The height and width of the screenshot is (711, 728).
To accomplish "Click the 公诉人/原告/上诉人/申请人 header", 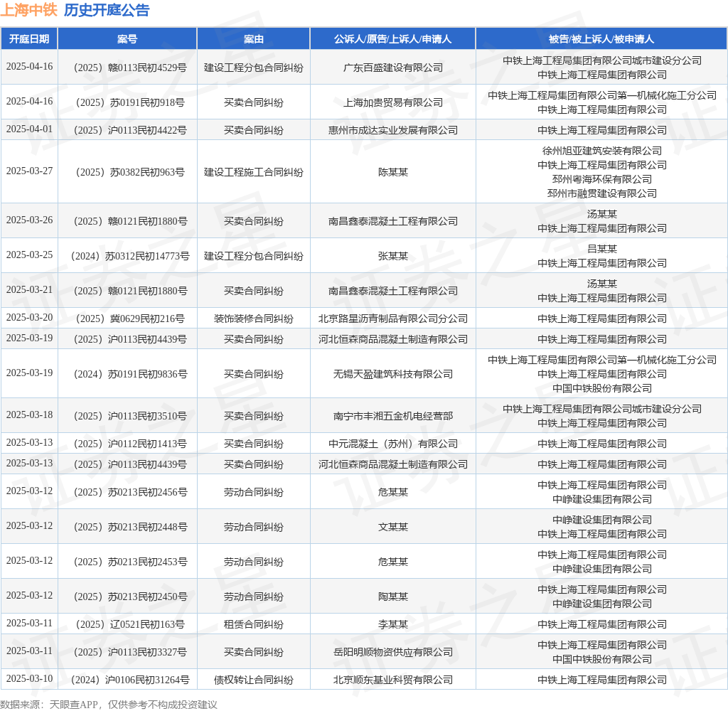I will point(392,39).
